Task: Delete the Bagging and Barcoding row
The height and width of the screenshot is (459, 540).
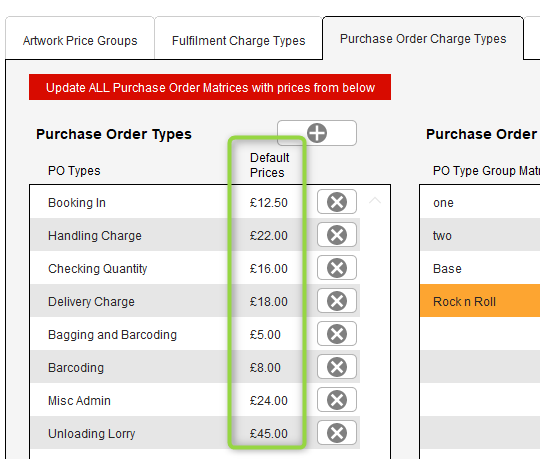Action: [336, 334]
